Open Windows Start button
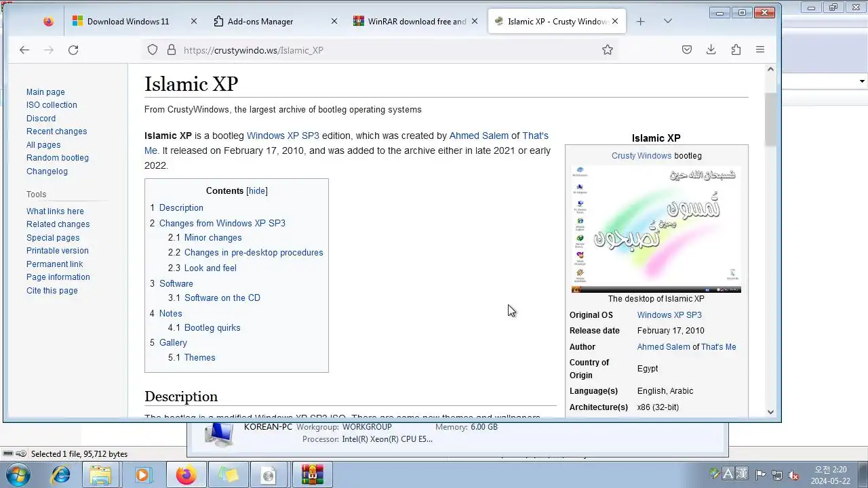The height and width of the screenshot is (488, 868). (18, 474)
